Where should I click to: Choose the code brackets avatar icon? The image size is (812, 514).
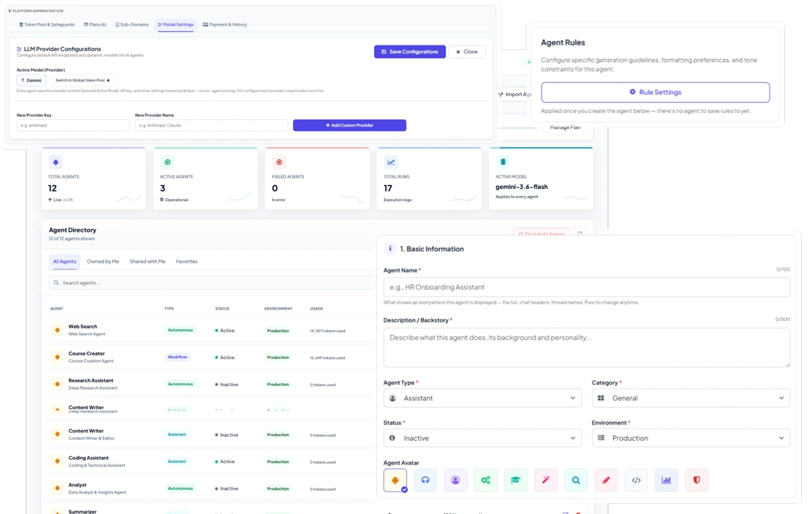636,480
